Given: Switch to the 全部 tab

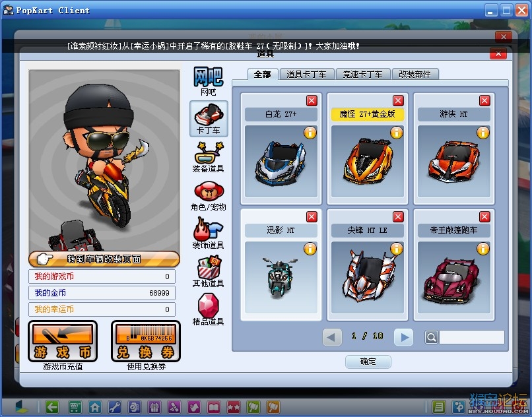Looking at the screenshot, I should (263, 75).
